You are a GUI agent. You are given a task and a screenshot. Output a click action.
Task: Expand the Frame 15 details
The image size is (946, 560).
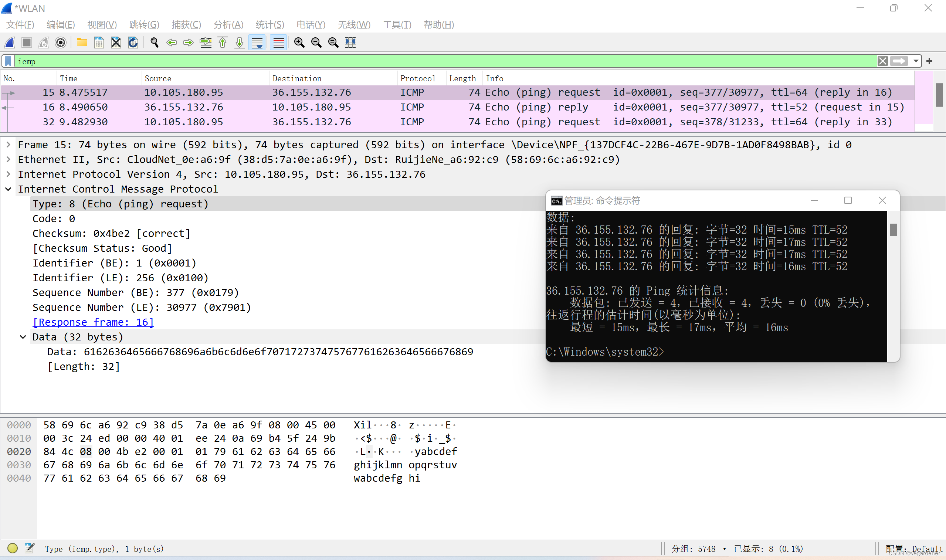click(x=8, y=145)
